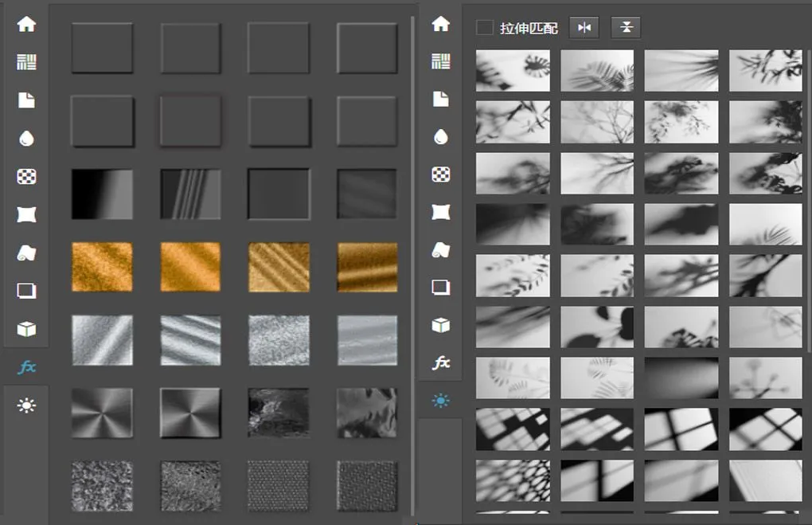Click the active blue sun tab in the shadows panel
Image resolution: width=812 pixels, height=525 pixels.
pos(440,402)
